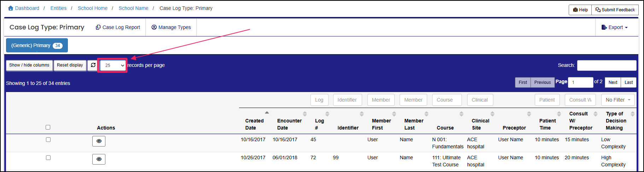
Task: Open the Export dropdown menu
Action: point(615,27)
